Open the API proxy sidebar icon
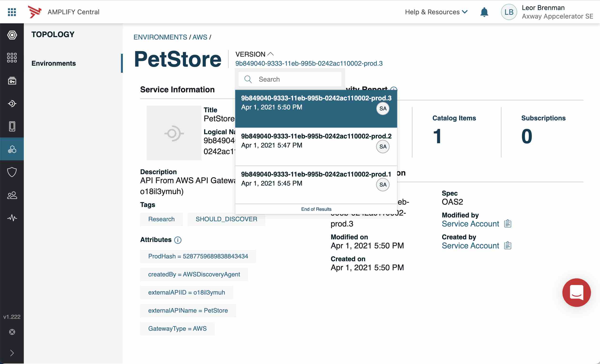Image resolution: width=600 pixels, height=364 pixels. coord(12,103)
